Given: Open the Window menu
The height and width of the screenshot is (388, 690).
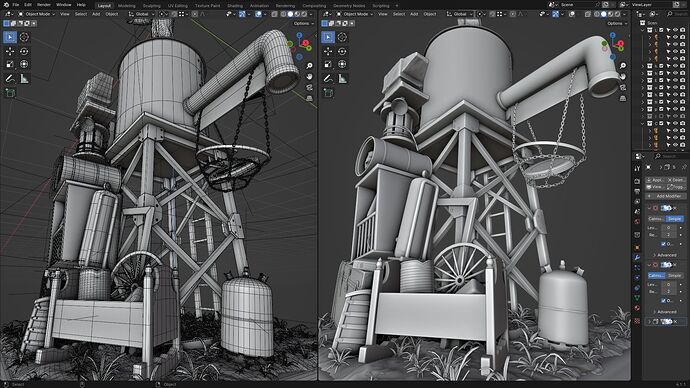Looking at the screenshot, I should click(64, 5).
